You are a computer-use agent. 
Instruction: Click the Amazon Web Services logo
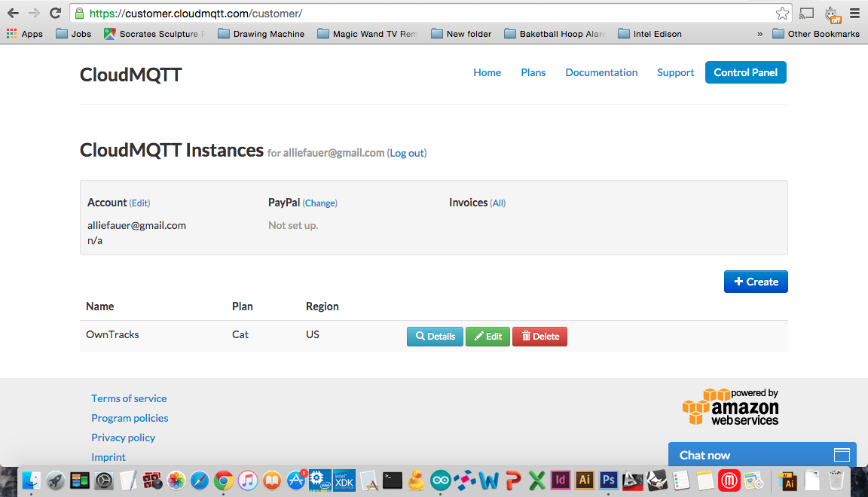pyautogui.click(x=730, y=407)
